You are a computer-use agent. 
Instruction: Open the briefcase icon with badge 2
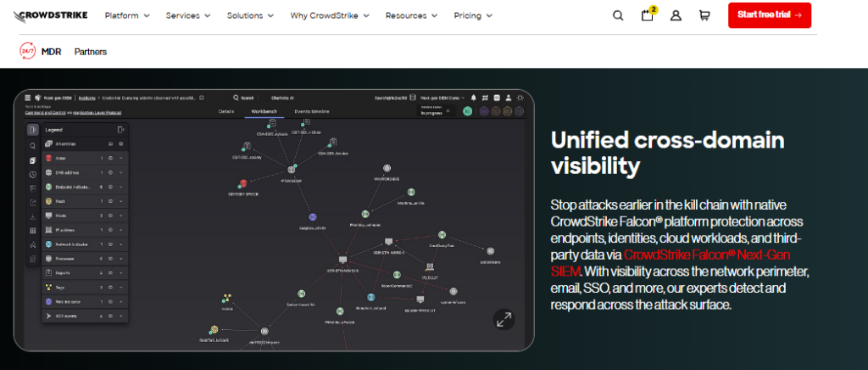(x=647, y=15)
